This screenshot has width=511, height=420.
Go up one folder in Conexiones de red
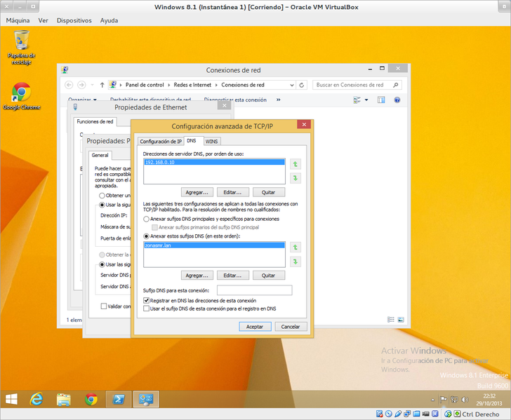click(102, 85)
